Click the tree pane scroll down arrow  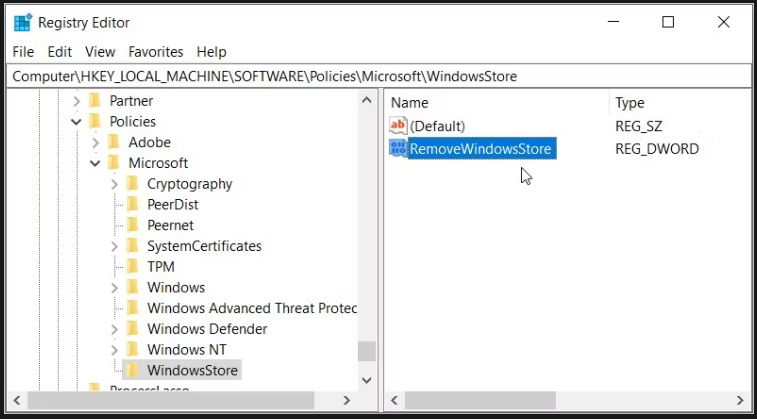coord(366,380)
